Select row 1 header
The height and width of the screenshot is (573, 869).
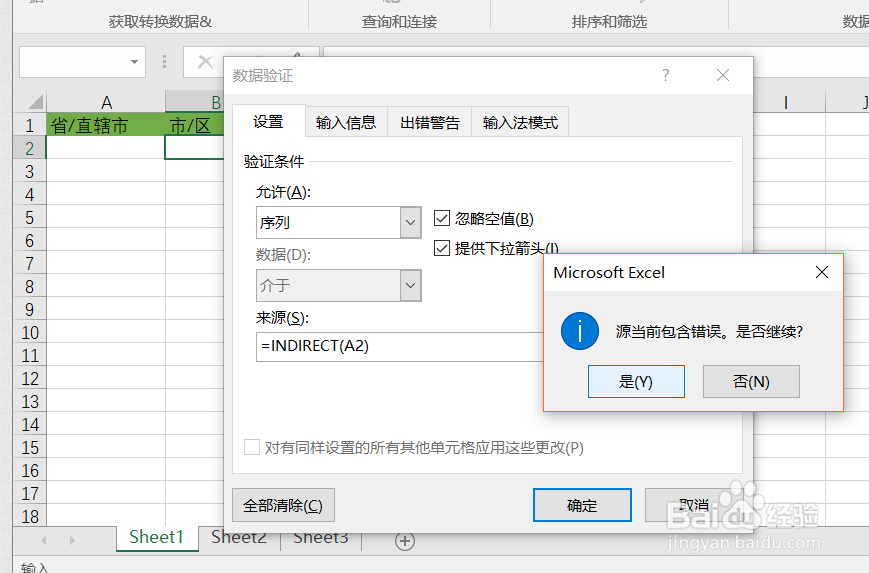tap(30, 125)
